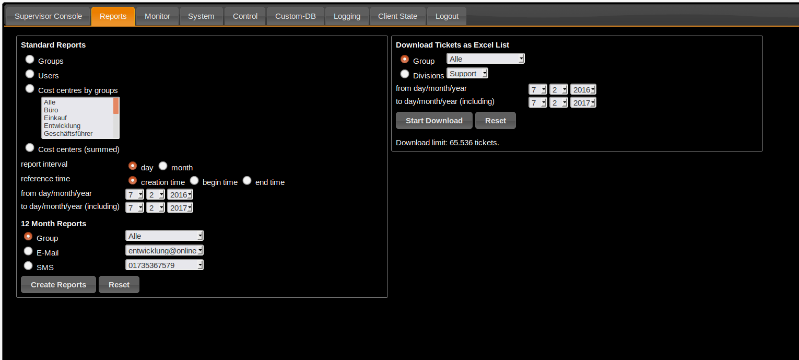Pick Geschäftsführer in the cost centres list
Screen dimensions: 799x360
pyautogui.click(x=77, y=134)
